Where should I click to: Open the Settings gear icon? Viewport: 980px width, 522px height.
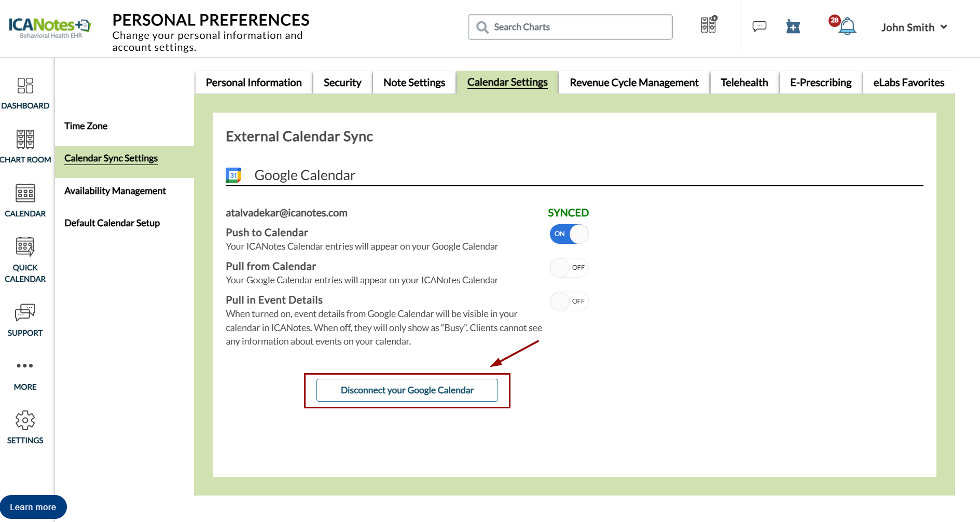tap(25, 420)
